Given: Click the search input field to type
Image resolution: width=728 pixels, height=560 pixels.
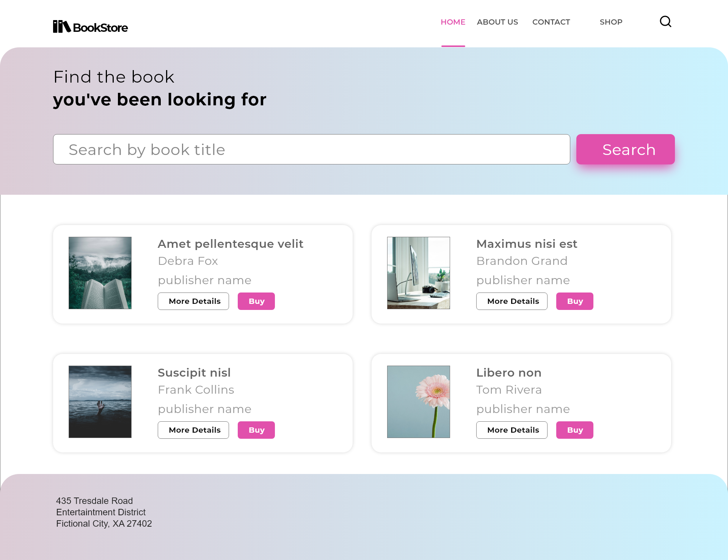Looking at the screenshot, I should pos(311,149).
